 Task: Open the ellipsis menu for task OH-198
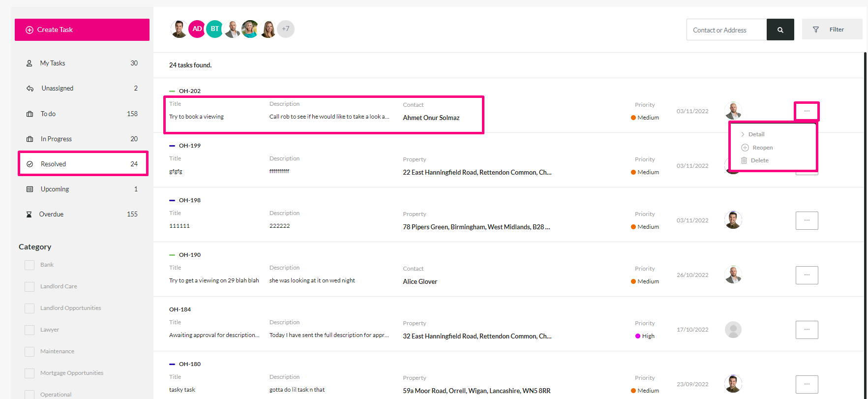(x=807, y=220)
